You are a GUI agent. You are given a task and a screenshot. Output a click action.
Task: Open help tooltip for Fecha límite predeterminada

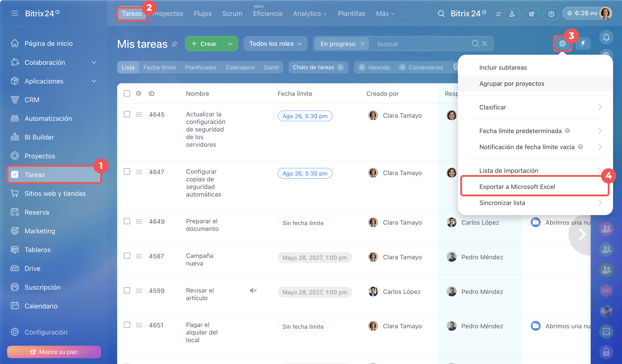[x=567, y=131]
